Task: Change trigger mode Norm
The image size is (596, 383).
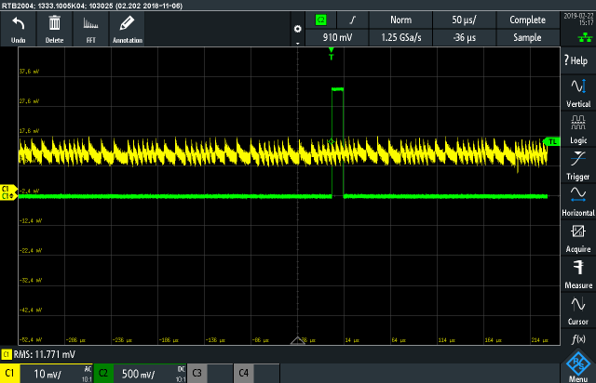Action: point(401,20)
